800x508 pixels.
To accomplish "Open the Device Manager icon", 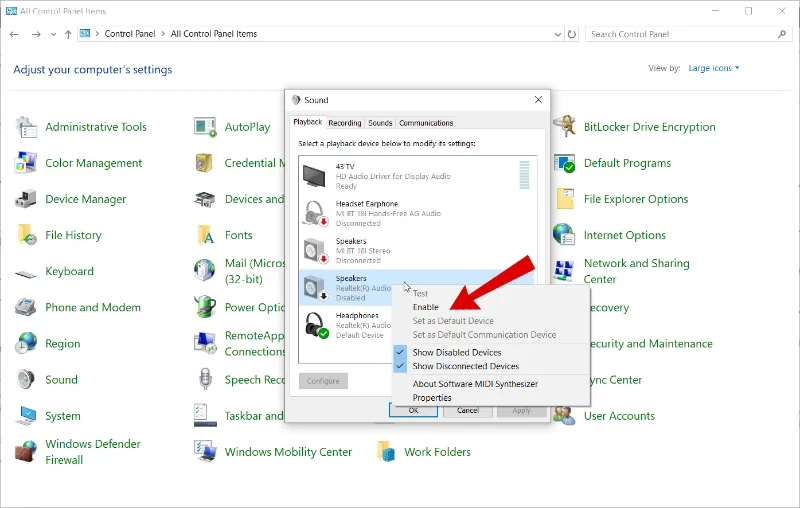I will tap(26, 199).
